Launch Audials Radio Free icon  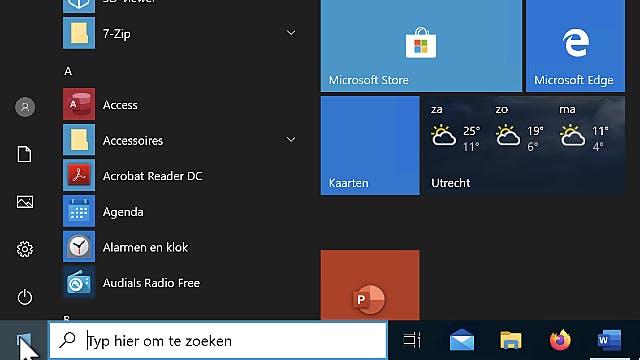(79, 282)
